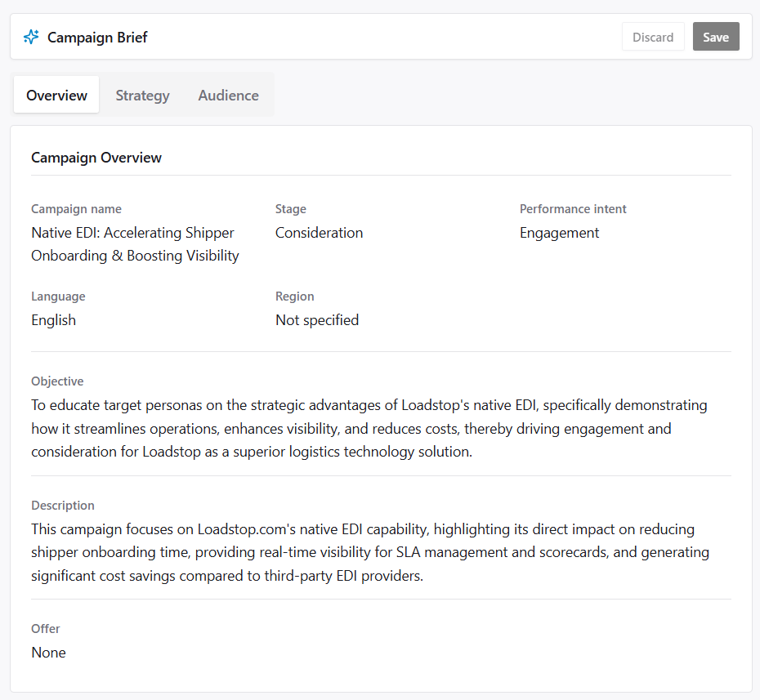Switch to the Strategy tab
This screenshot has width=760, height=700.
[x=142, y=95]
